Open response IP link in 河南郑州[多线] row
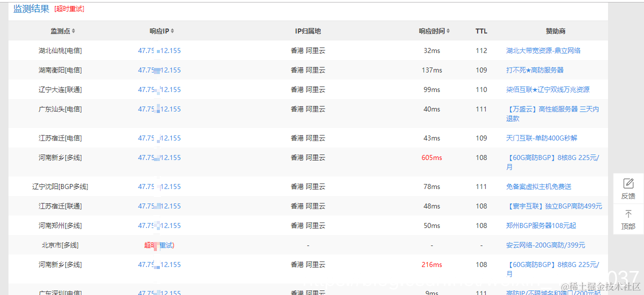644x295 pixels. (159, 225)
